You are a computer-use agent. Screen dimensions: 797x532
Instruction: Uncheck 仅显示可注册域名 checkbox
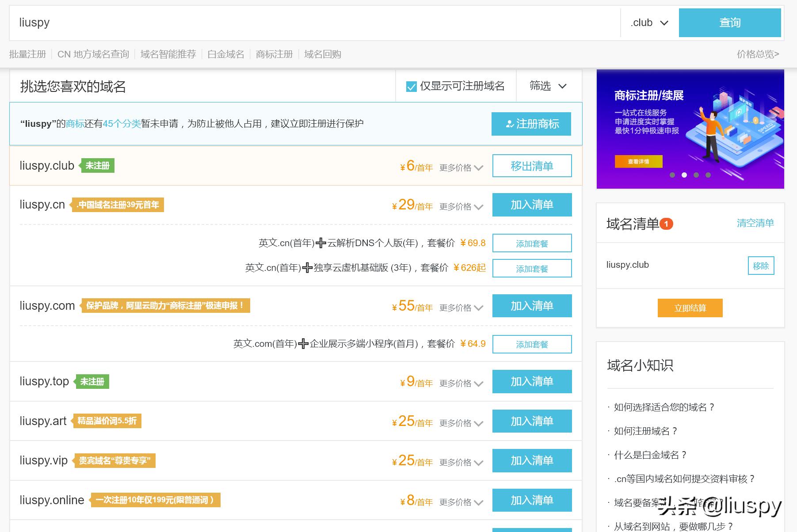(412, 86)
